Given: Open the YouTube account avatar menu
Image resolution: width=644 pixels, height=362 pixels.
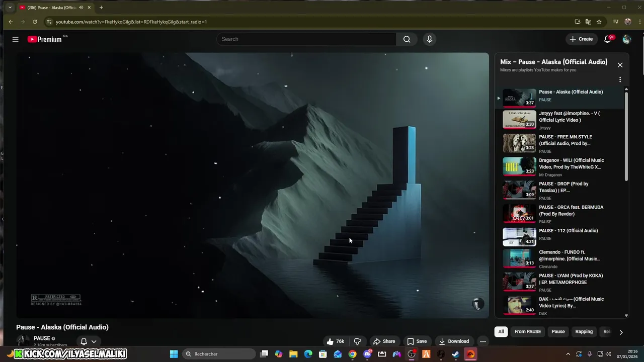Looking at the screenshot, I should (x=626, y=39).
